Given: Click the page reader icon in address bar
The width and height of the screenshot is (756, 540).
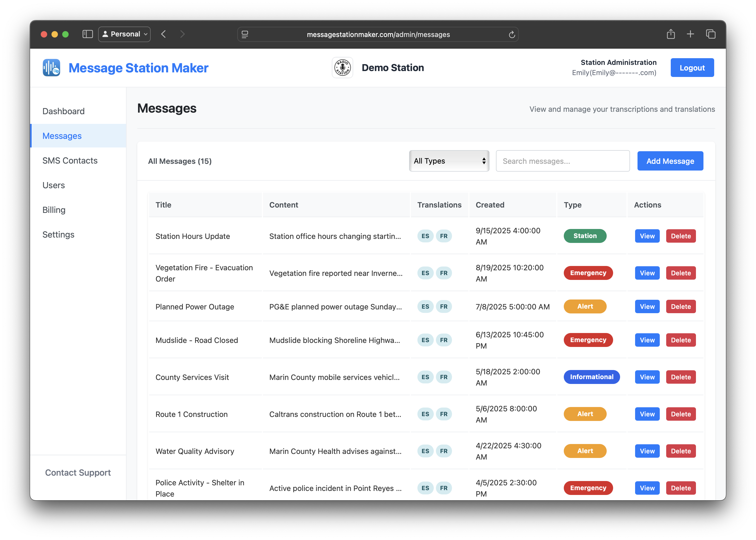Looking at the screenshot, I should point(245,34).
